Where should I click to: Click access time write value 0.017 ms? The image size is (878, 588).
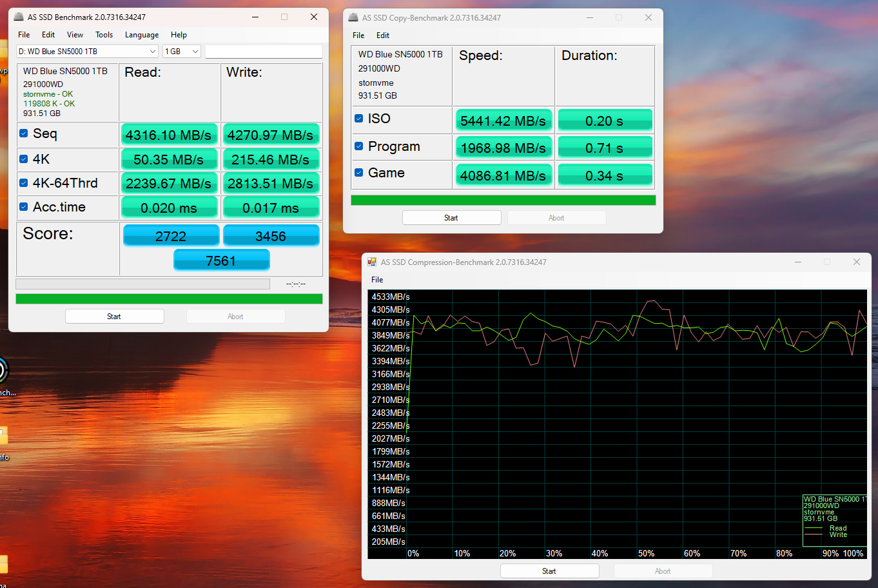(x=271, y=208)
